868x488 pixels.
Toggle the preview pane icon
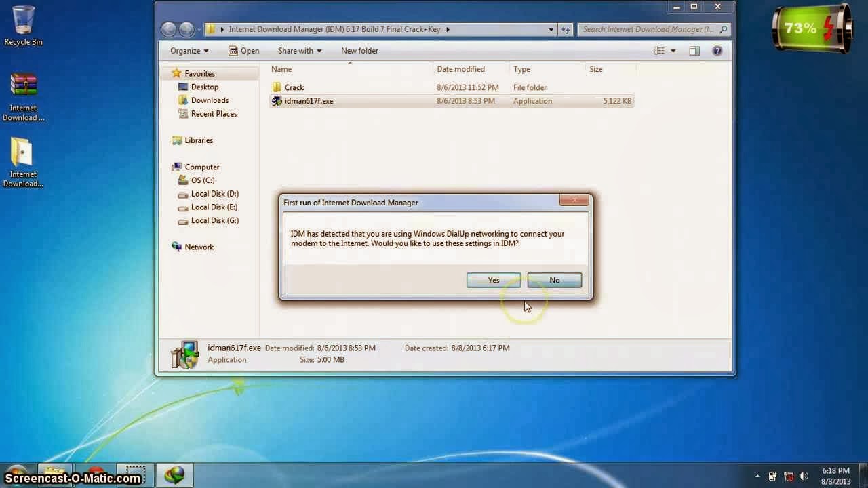(694, 51)
